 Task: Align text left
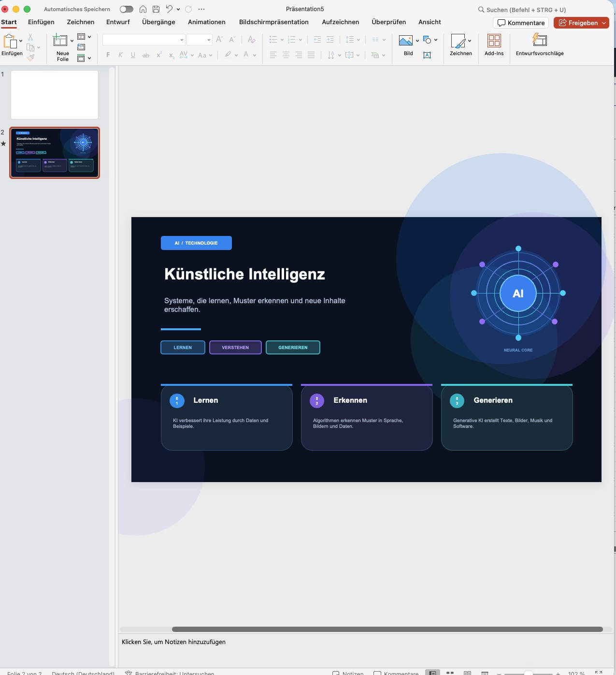pos(273,55)
